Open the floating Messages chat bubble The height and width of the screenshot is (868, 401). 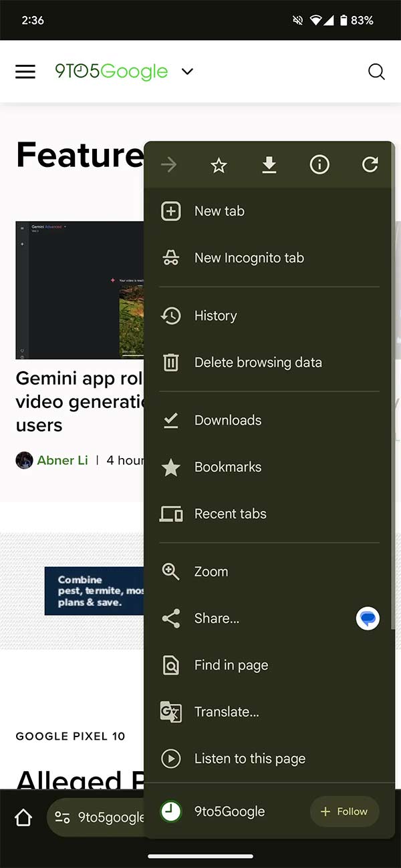[367, 618]
